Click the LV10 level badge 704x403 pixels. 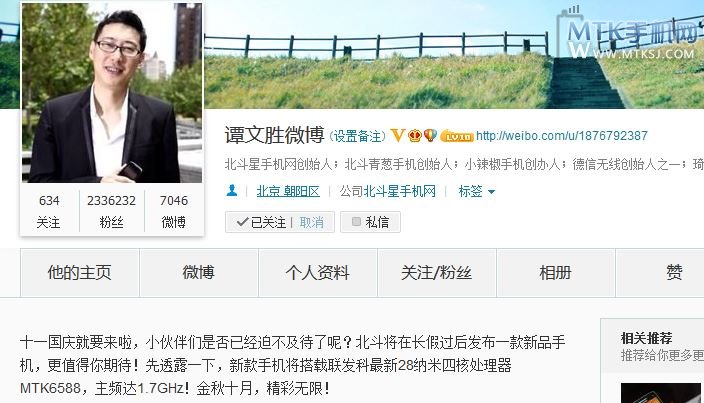click(457, 136)
